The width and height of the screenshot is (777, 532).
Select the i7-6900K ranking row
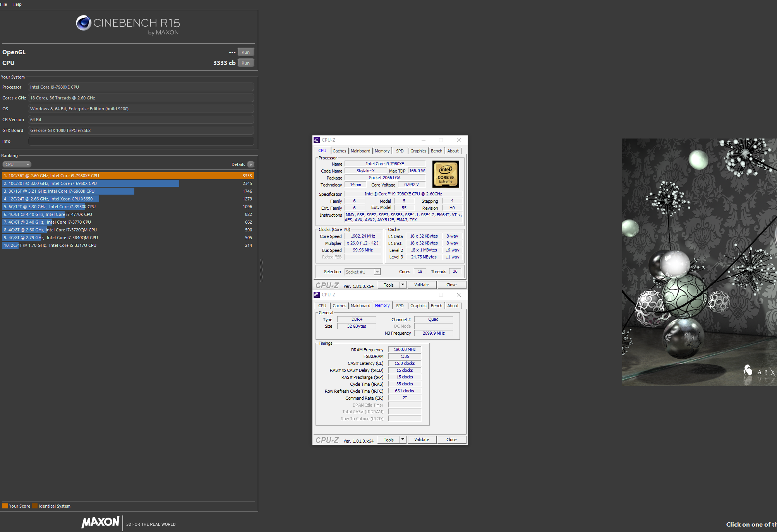tap(128, 191)
